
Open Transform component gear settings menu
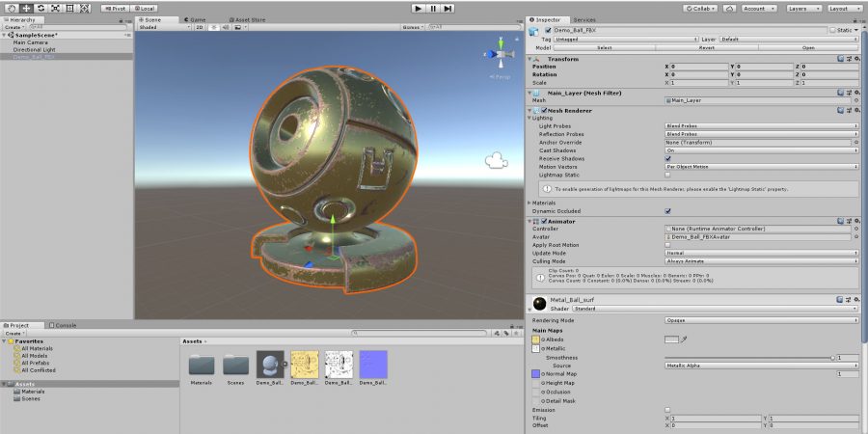tap(855, 59)
